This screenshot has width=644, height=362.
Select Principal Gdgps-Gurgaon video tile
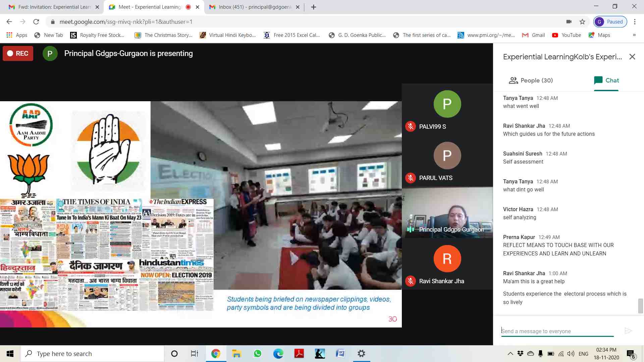point(447,213)
